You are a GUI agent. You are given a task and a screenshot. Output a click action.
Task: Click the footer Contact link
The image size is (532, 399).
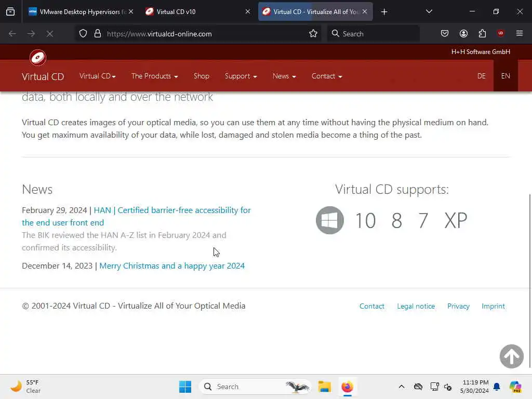[372, 306]
